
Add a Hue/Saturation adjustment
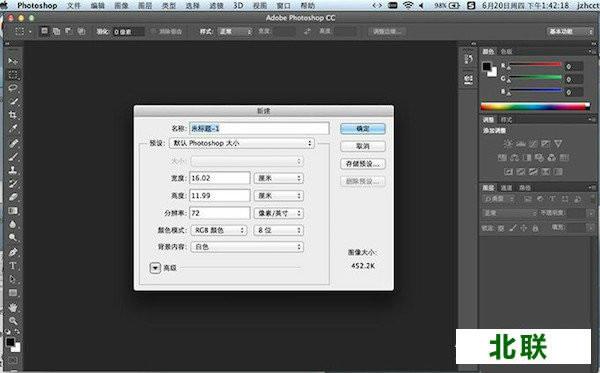(502, 158)
